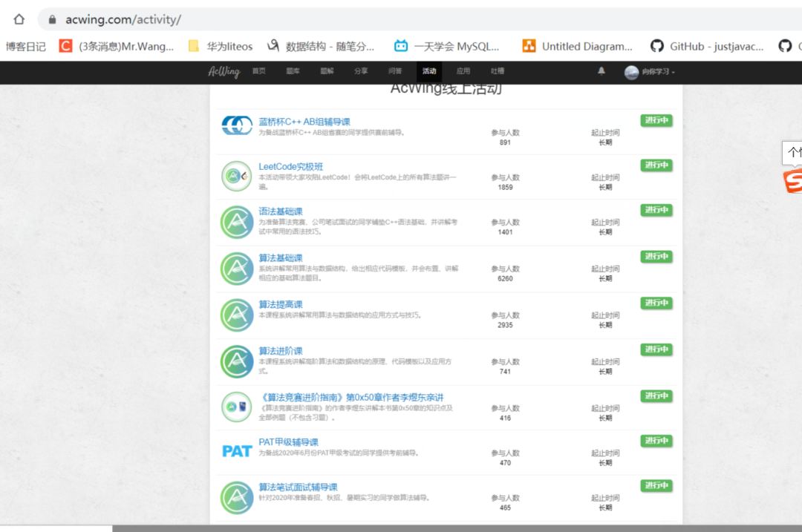Open the 算法提高课 link
The height and width of the screenshot is (532, 802).
(x=280, y=305)
